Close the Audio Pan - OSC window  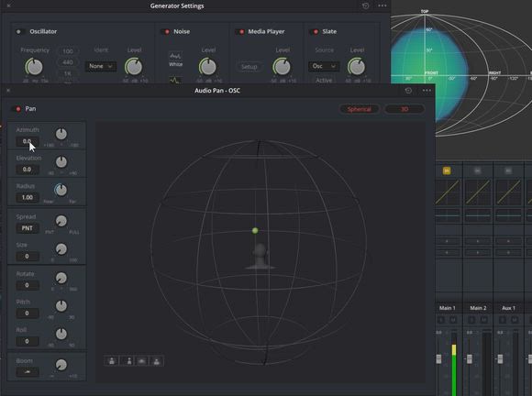[x=8, y=91]
